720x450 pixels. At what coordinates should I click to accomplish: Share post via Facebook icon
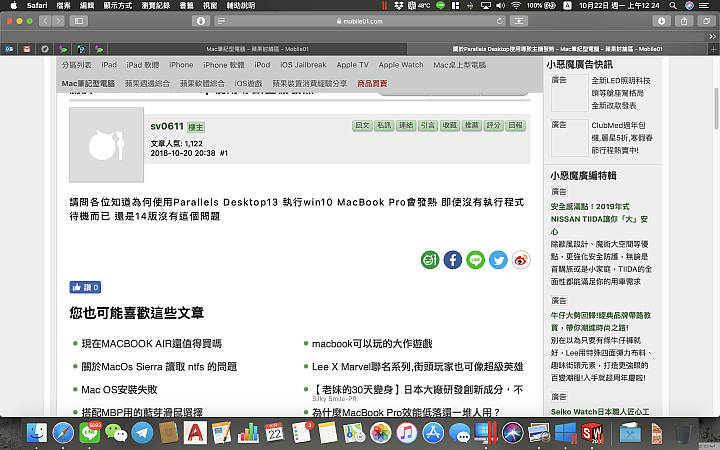pyautogui.click(x=453, y=260)
